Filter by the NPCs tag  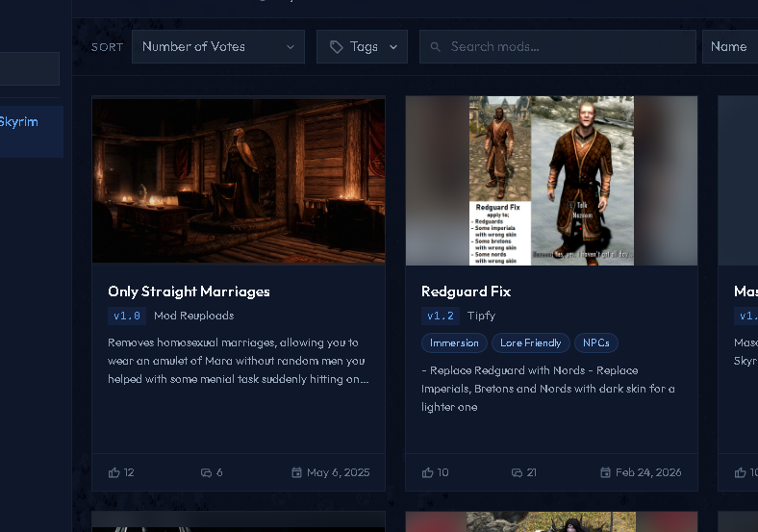click(596, 342)
